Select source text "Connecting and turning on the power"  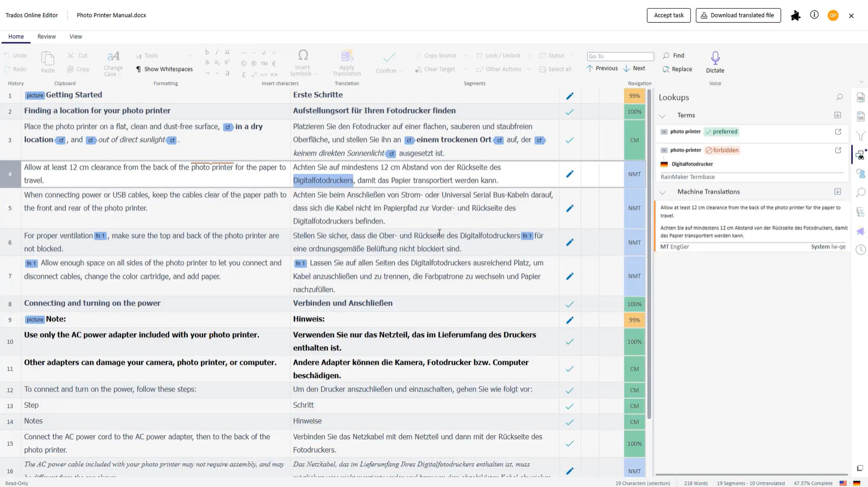tap(92, 303)
